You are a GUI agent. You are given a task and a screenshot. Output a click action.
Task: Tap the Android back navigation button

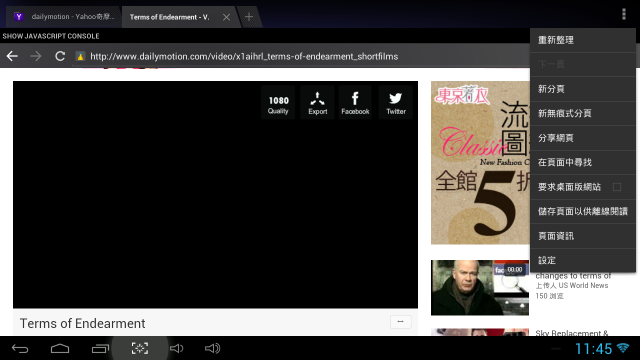click(x=20, y=348)
